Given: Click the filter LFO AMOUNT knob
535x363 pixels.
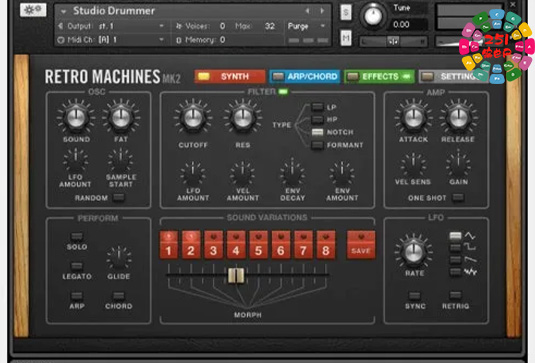Looking at the screenshot, I should pos(193,174).
